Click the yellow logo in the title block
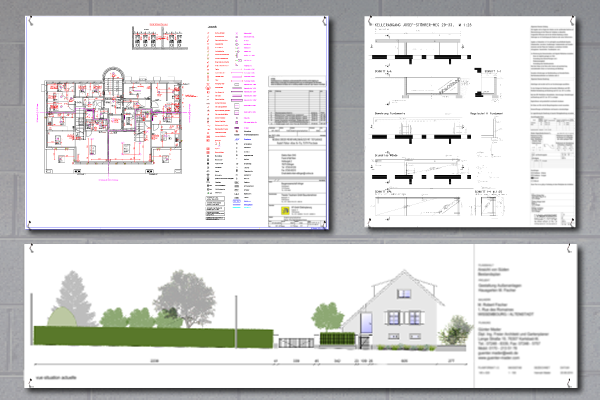600x400 pixels. pos(283,212)
